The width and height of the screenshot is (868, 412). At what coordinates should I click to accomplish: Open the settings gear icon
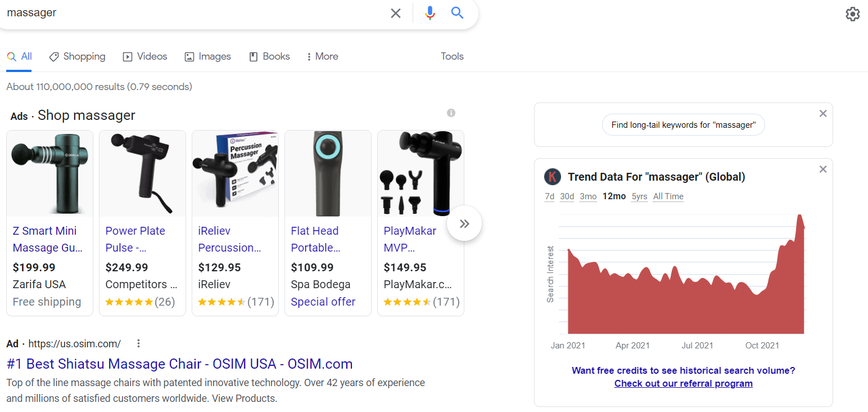(x=852, y=14)
